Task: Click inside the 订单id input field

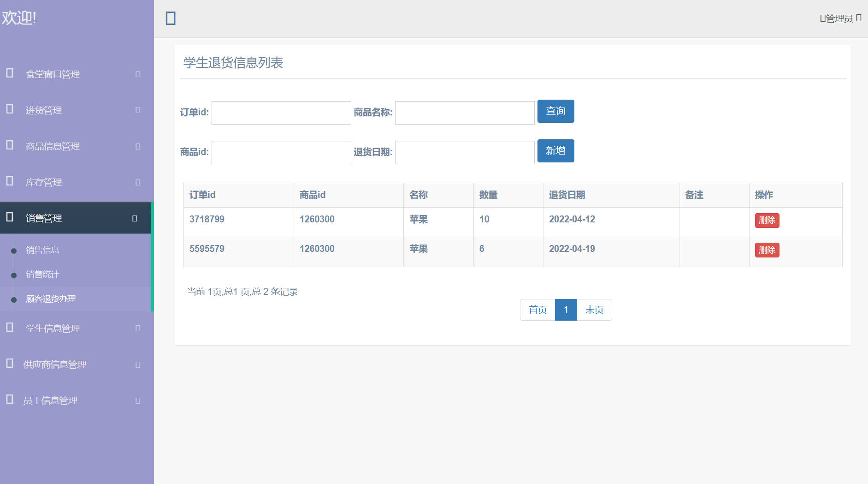Action: pos(281,113)
